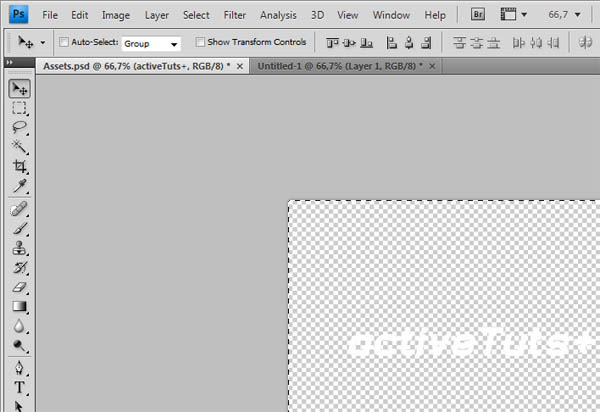Click Align right edges icon
600x412 pixels.
pyautogui.click(x=426, y=42)
